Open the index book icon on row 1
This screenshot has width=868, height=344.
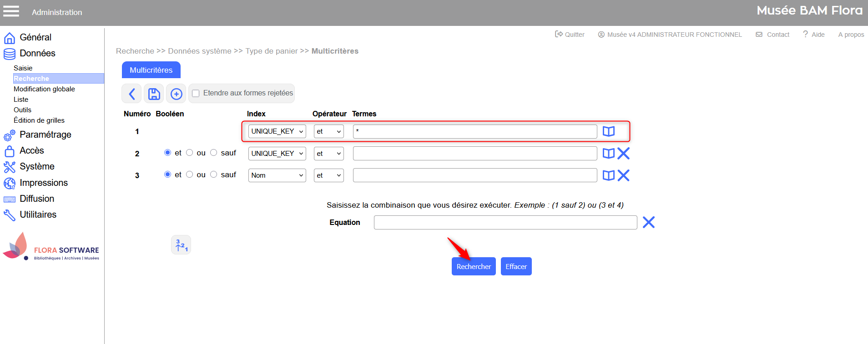(608, 131)
